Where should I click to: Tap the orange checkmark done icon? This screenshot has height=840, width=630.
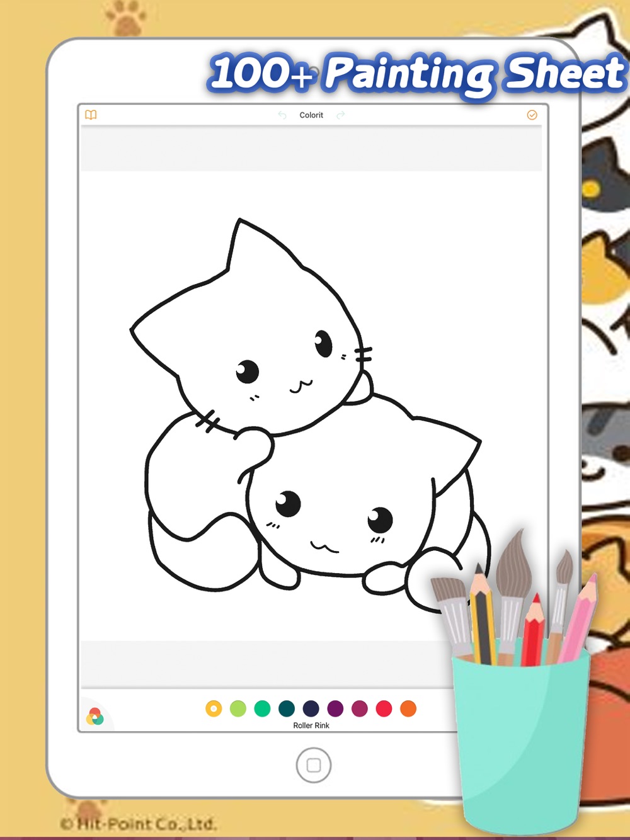pos(532,115)
